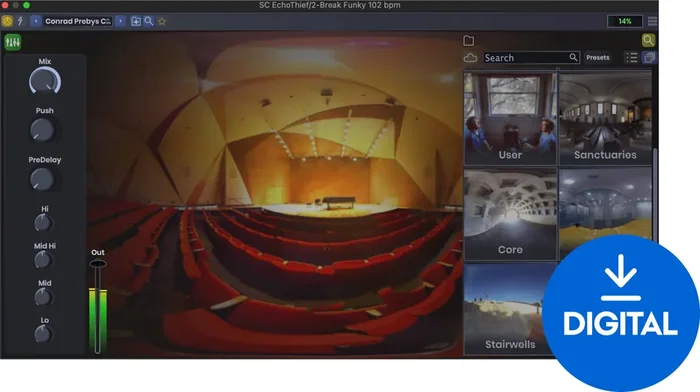Screen dimensions: 700x392
Task: Click the 14% CPU meter display
Action: (x=625, y=21)
